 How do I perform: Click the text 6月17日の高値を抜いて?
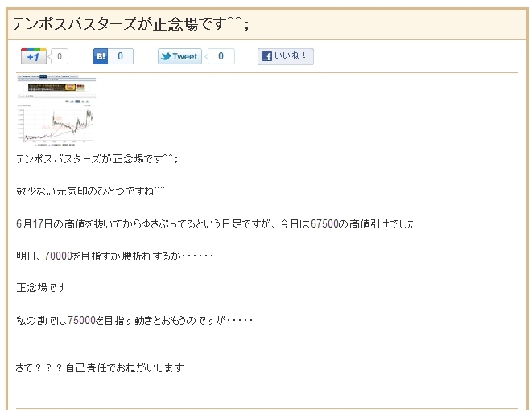point(67,224)
